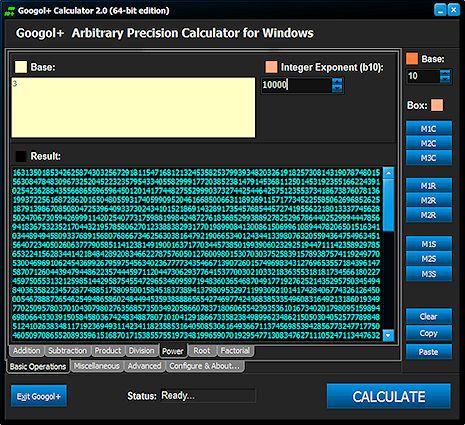Click the Integer Exponent value field
This screenshot has width=465, height=425.
(297, 85)
